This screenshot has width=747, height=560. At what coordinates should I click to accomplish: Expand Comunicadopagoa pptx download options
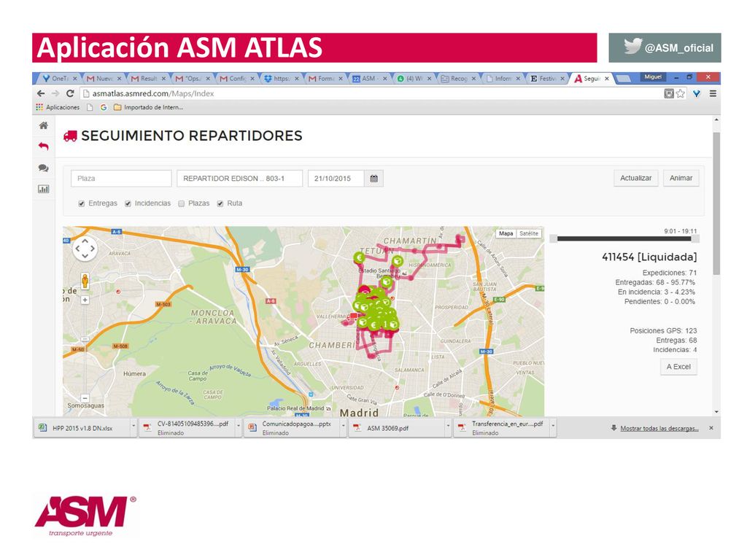point(343,427)
